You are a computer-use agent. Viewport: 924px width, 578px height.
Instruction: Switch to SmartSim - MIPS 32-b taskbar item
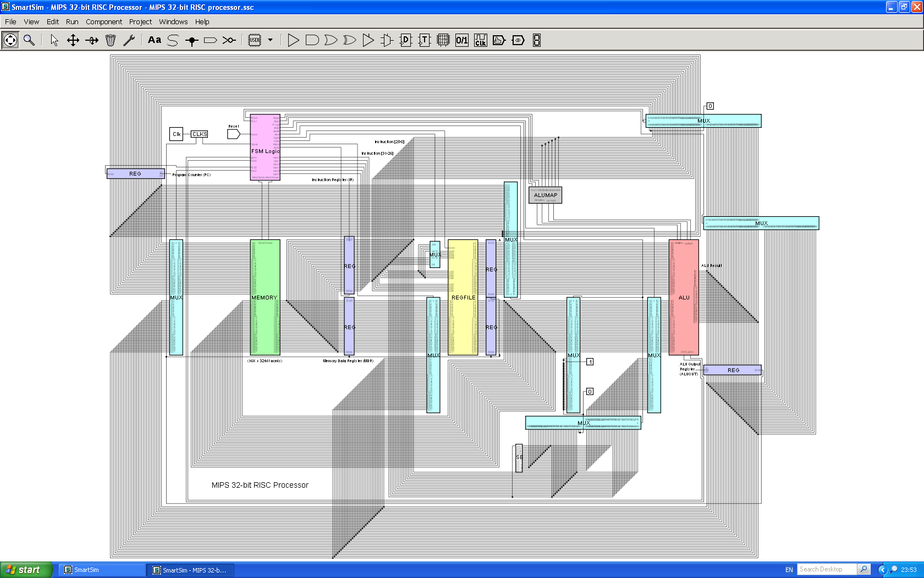click(x=190, y=570)
